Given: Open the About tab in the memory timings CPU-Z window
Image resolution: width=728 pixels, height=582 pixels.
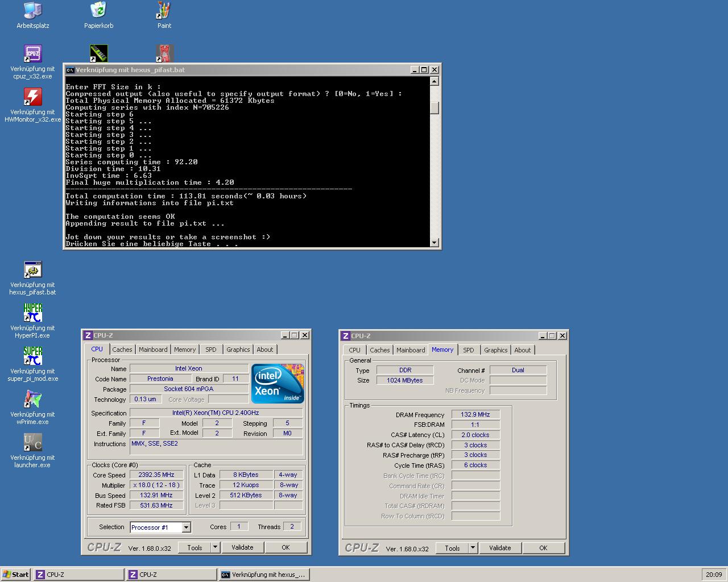Looking at the screenshot, I should [x=522, y=350].
